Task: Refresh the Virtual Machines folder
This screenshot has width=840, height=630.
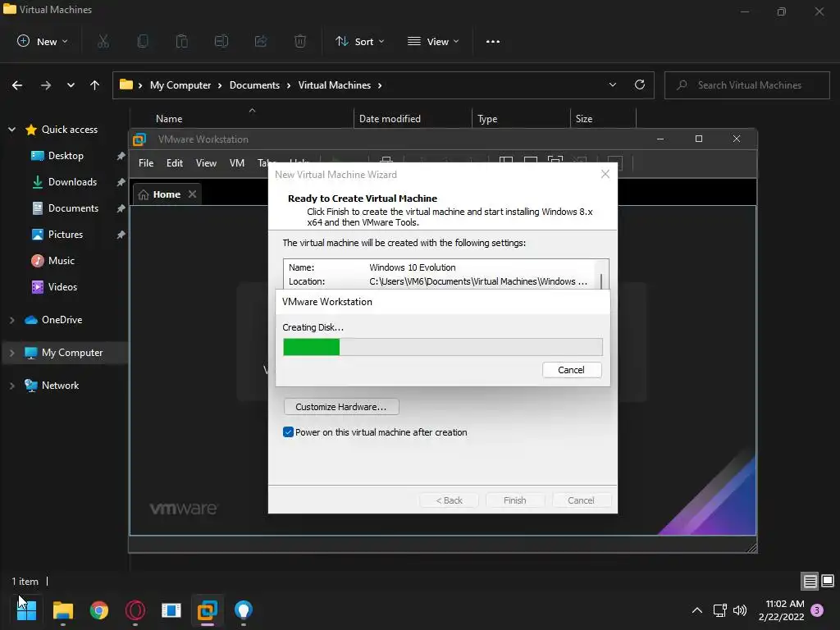Action: coord(640,84)
